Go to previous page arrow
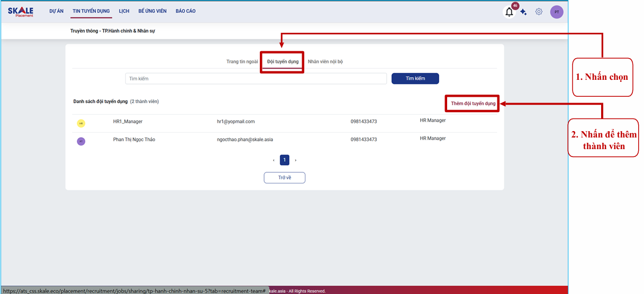 [274, 160]
